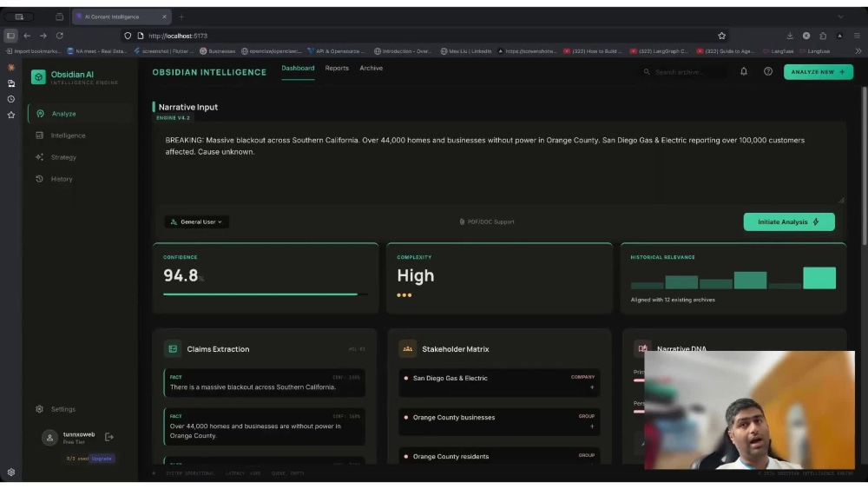Switch to the Archive tab

point(371,68)
